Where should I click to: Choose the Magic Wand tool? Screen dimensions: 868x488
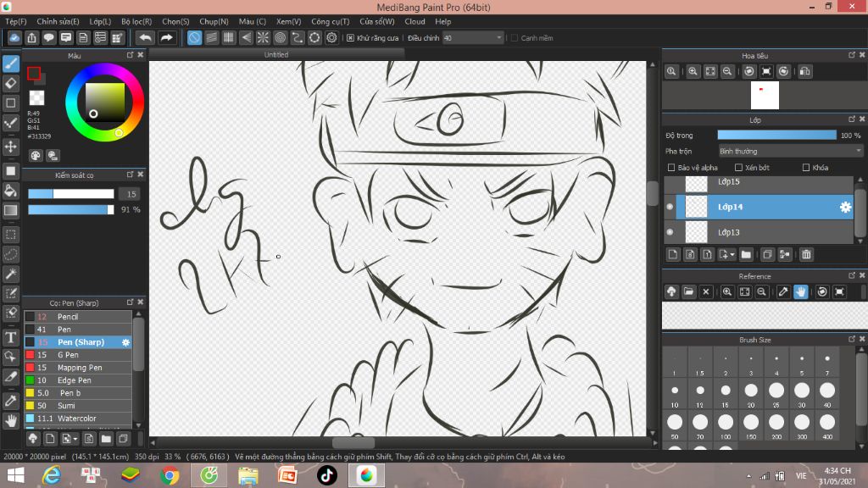click(x=10, y=274)
